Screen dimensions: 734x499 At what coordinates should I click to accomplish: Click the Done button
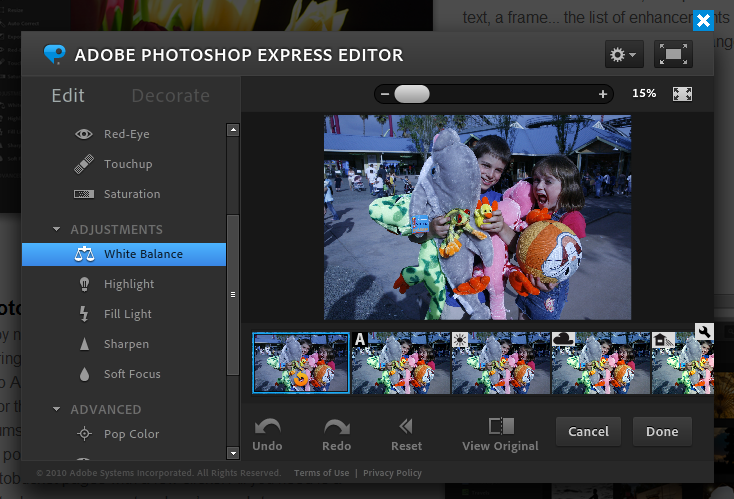point(662,432)
